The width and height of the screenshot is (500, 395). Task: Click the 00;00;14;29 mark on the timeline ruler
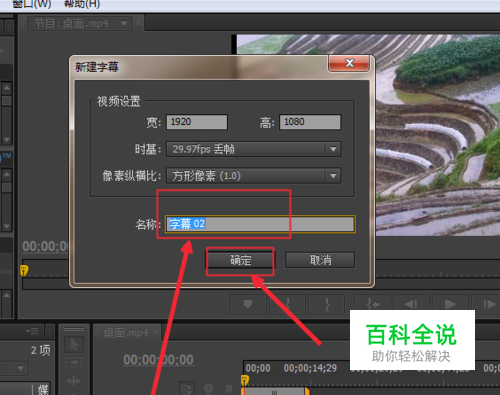point(310,368)
